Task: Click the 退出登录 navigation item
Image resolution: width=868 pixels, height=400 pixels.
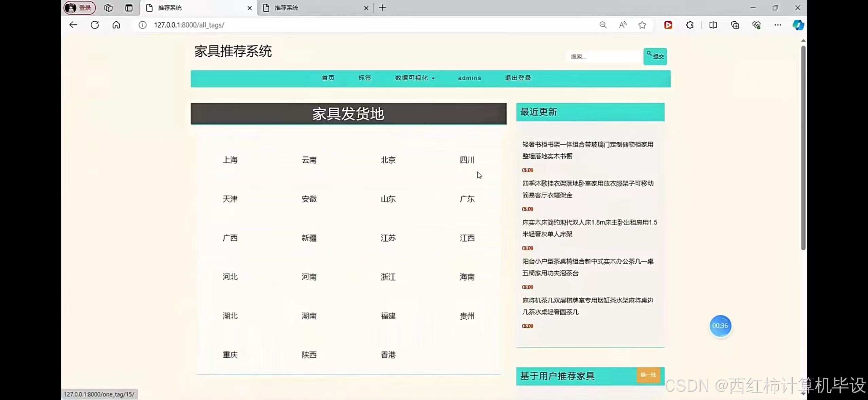Action: click(x=518, y=78)
